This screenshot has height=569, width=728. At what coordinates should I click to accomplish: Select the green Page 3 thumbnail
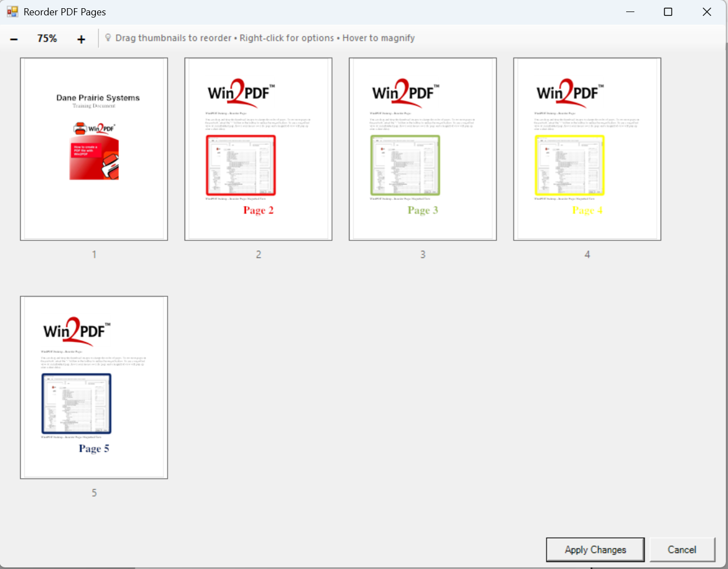click(x=423, y=149)
